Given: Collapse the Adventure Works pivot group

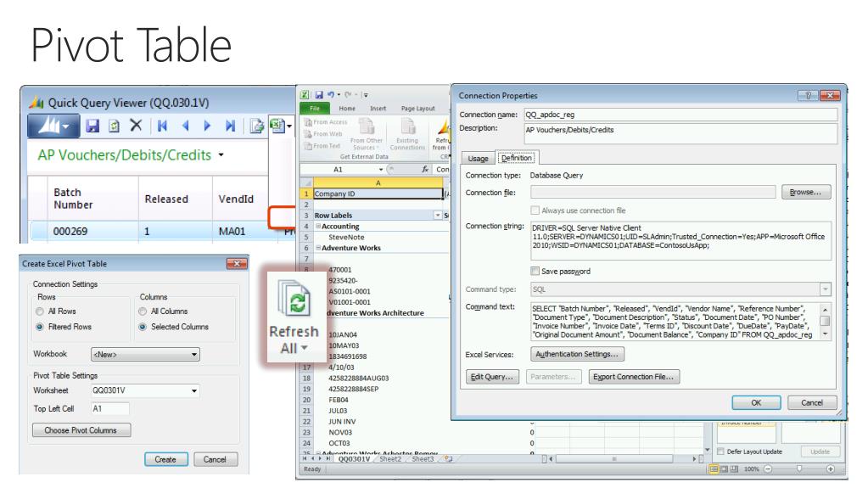Looking at the screenshot, I should tap(318, 248).
